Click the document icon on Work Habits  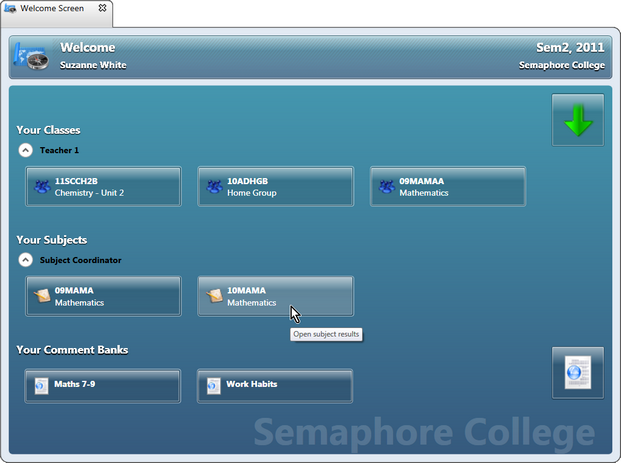pyautogui.click(x=213, y=386)
